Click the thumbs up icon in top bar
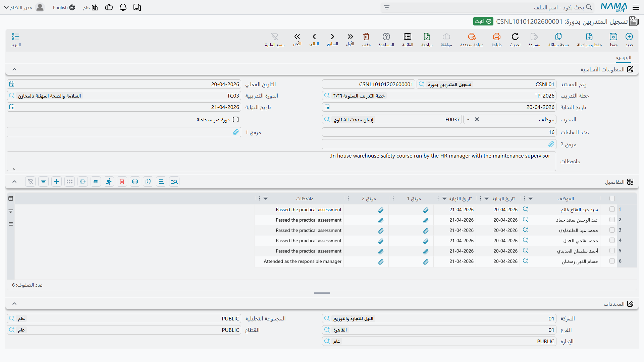Image resolution: width=644 pixels, height=362 pixels. 109,7
